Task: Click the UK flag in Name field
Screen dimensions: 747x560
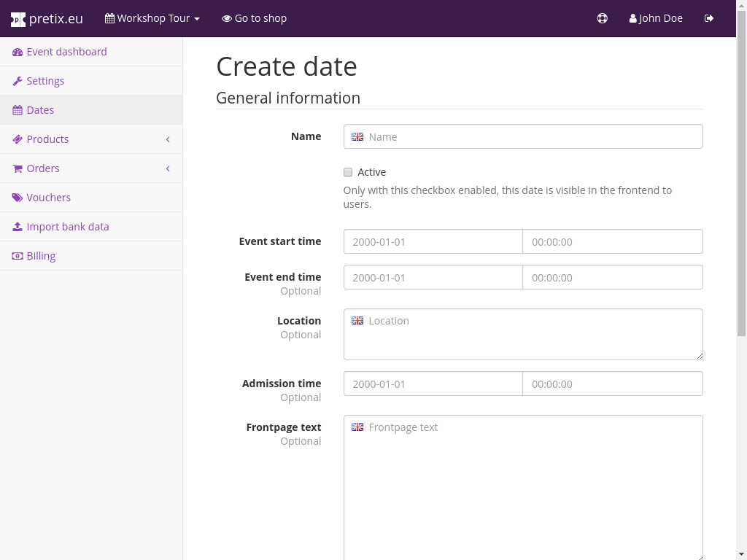Action: pos(357,136)
